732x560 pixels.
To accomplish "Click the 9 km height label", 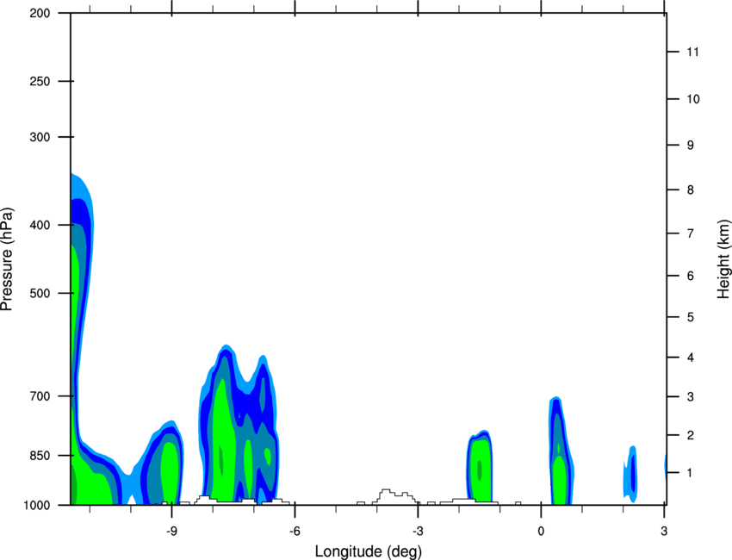I will [x=690, y=146].
